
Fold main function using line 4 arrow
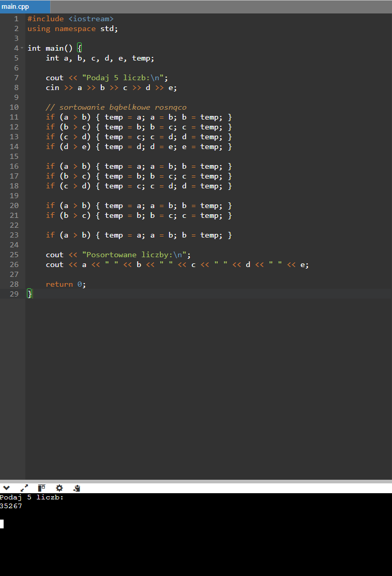(22, 48)
